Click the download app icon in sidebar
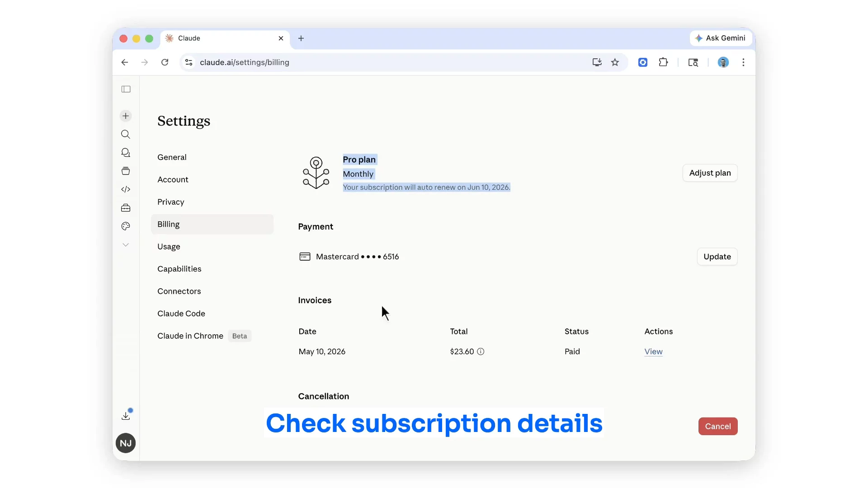This screenshot has height=488, width=868. (126, 416)
